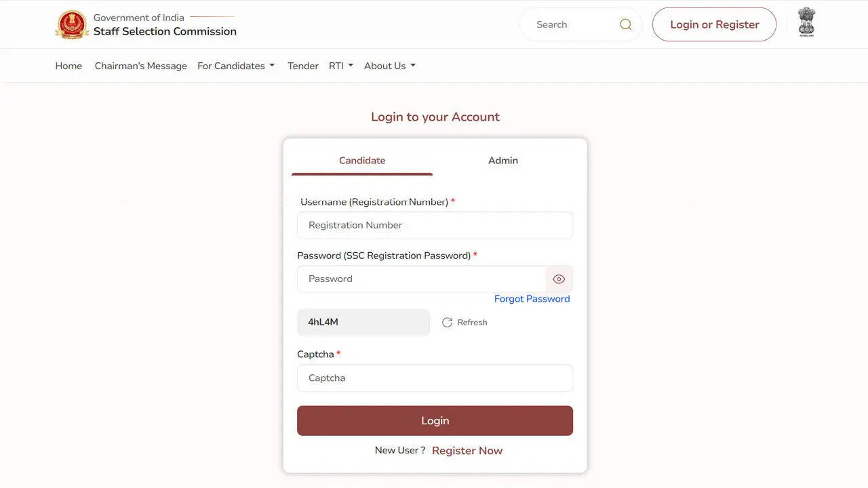Image resolution: width=868 pixels, height=488 pixels.
Task: Select the Candidate tab
Action: point(362,161)
